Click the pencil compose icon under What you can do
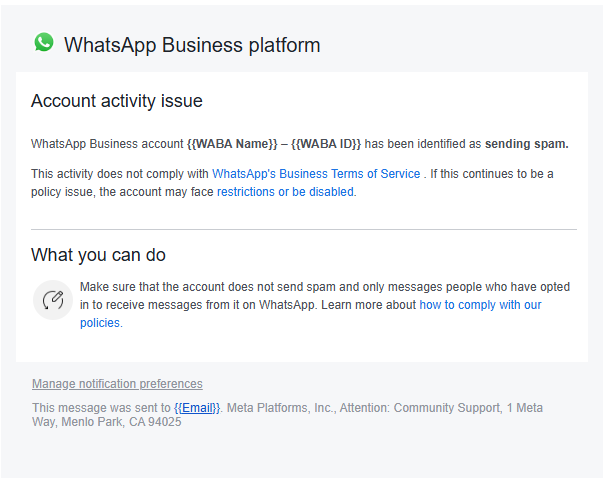Viewport: 607px width, 489px height. [x=53, y=300]
